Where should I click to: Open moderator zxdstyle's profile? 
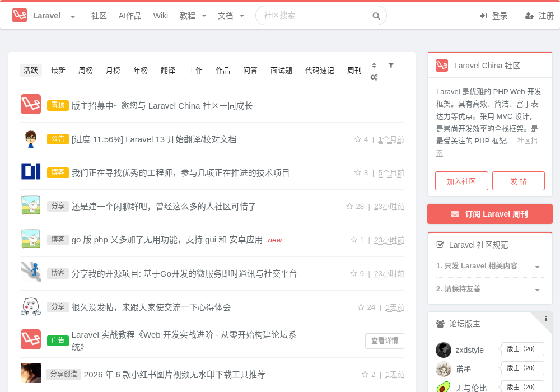coord(469,350)
